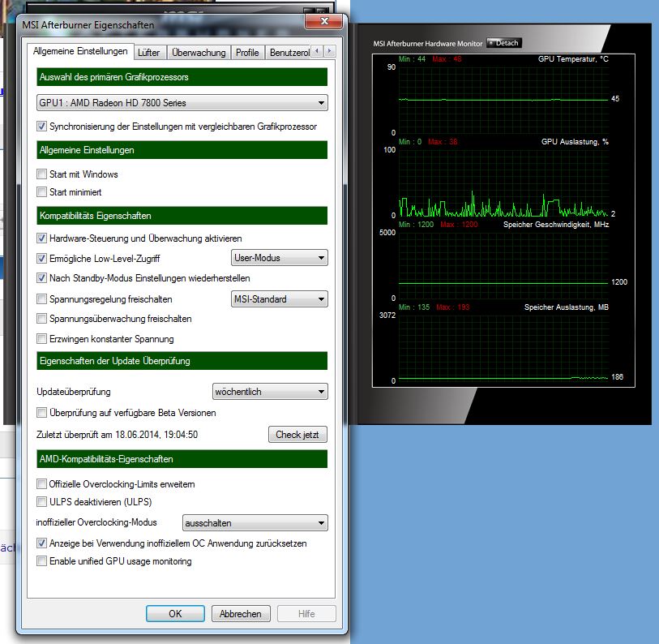Viewport: 659px width, 644px height.
Task: Click 'MSI Afterburner Hardware Monitor' title
Action: (428, 43)
